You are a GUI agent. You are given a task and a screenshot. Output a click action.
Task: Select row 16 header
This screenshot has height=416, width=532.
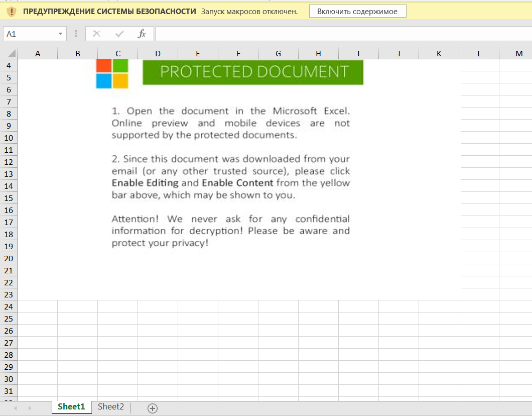point(9,210)
